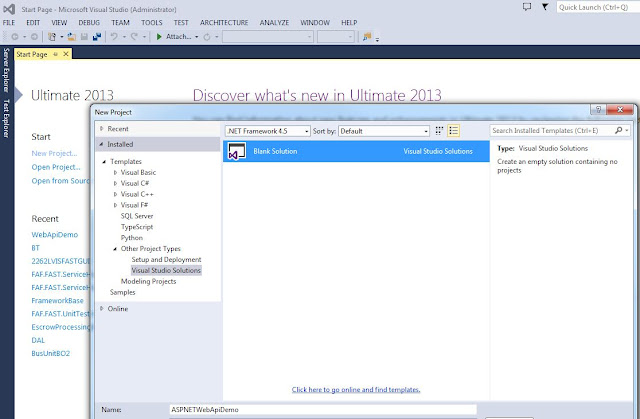The width and height of the screenshot is (640, 419).
Task: Click the Find in Files toolbar icon
Action: pyautogui.click(x=367, y=37)
